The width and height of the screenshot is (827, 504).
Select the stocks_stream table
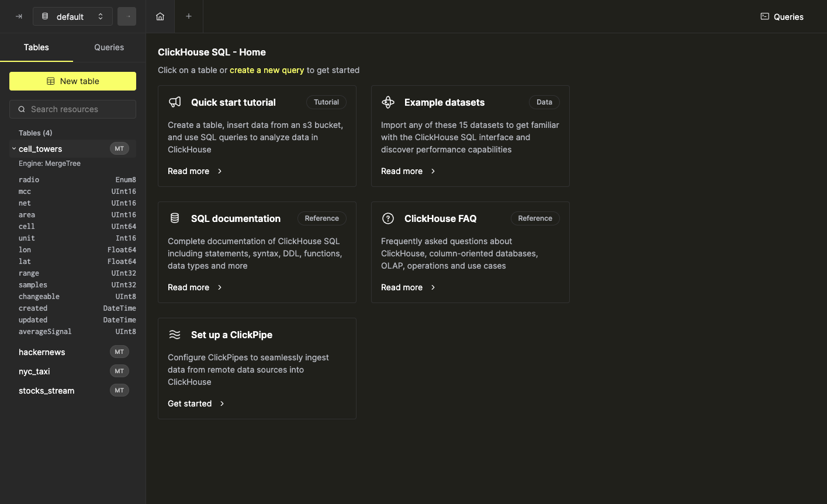click(47, 391)
